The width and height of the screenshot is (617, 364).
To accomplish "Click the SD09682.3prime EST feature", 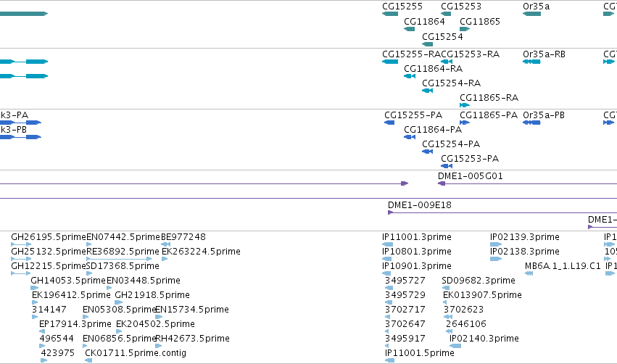I will pyautogui.click(x=446, y=288).
